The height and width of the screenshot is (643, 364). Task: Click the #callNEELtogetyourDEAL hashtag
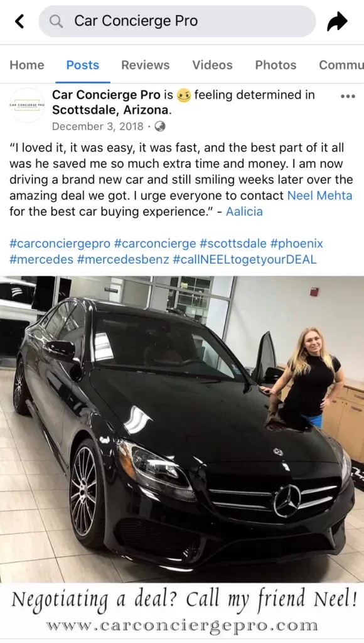(245, 259)
